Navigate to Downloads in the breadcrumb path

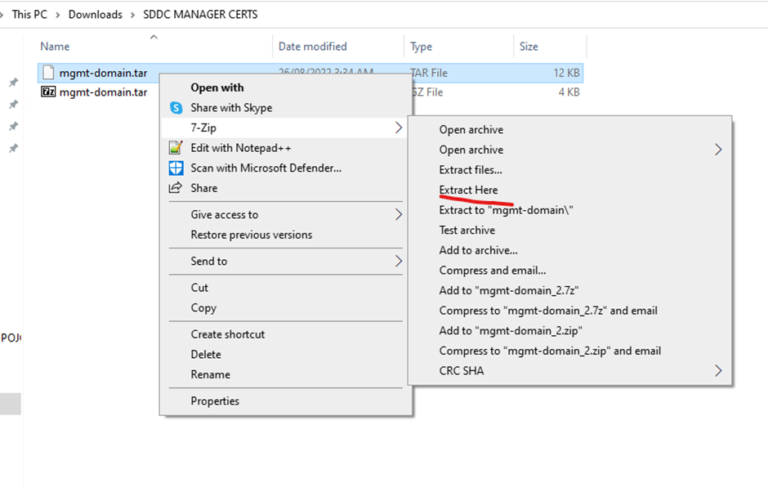point(95,15)
